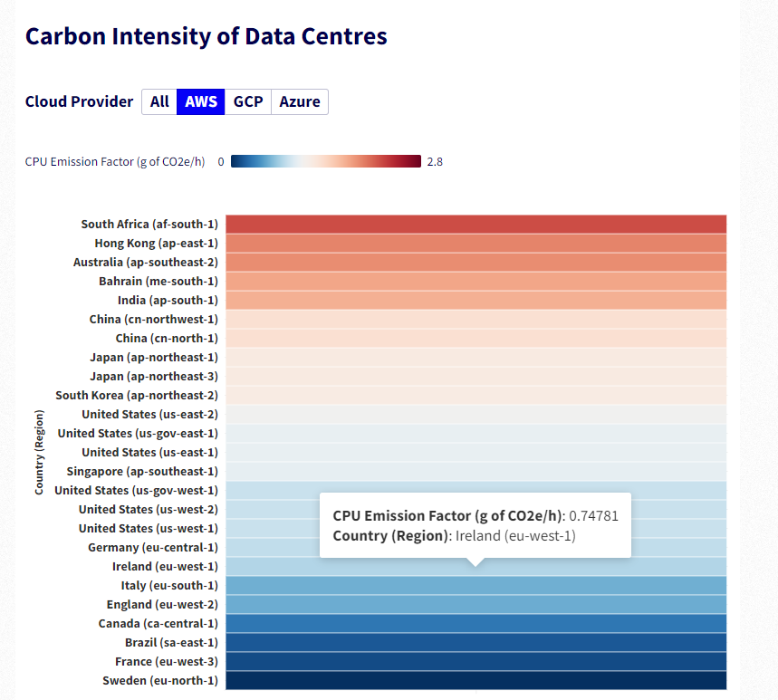Filter data centres by Azure

click(299, 101)
